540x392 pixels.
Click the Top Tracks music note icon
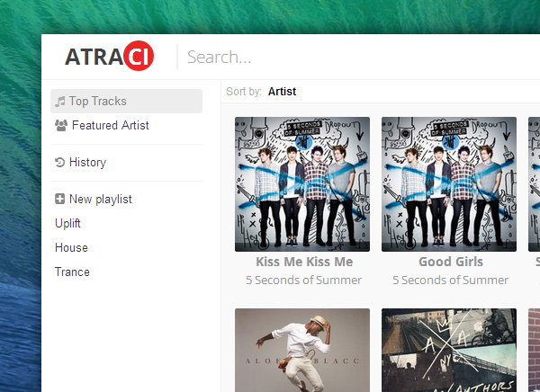(60, 102)
